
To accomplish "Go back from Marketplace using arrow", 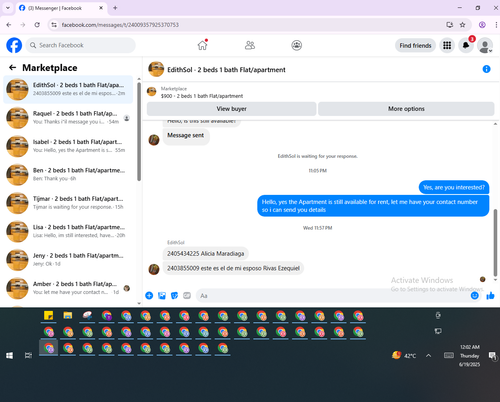I will [13, 68].
